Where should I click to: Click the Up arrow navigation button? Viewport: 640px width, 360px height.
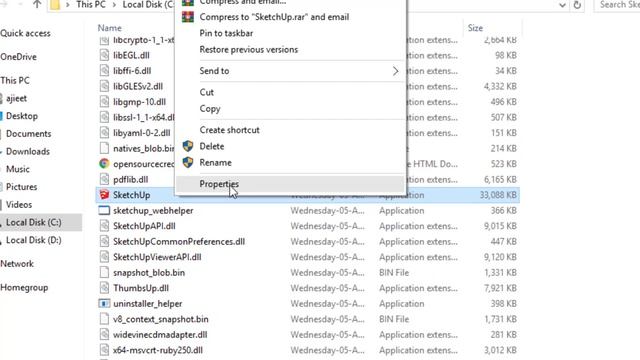tap(37, 4)
